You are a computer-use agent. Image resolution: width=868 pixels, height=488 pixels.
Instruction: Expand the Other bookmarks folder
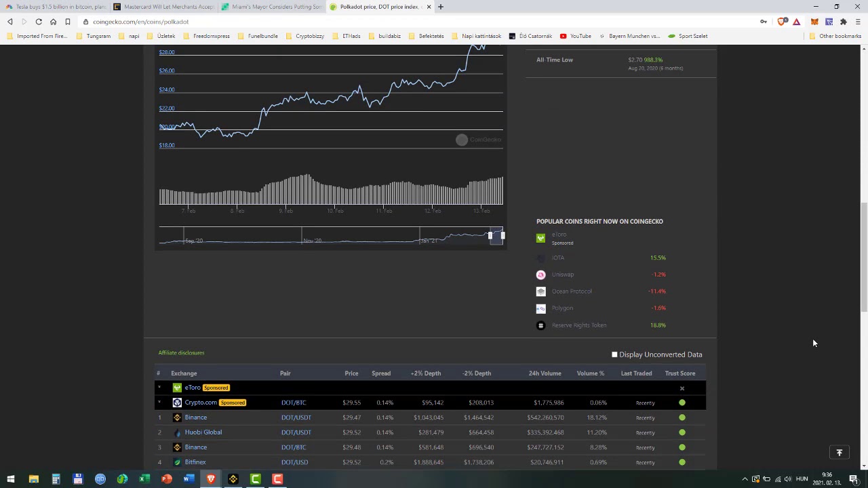(x=835, y=36)
